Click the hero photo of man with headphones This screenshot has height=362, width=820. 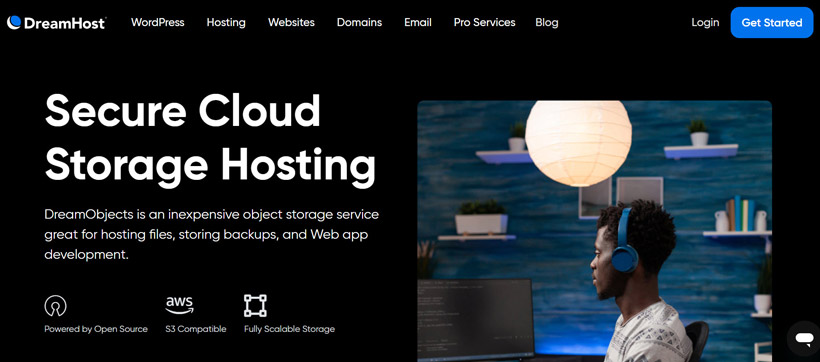pyautogui.click(x=595, y=231)
